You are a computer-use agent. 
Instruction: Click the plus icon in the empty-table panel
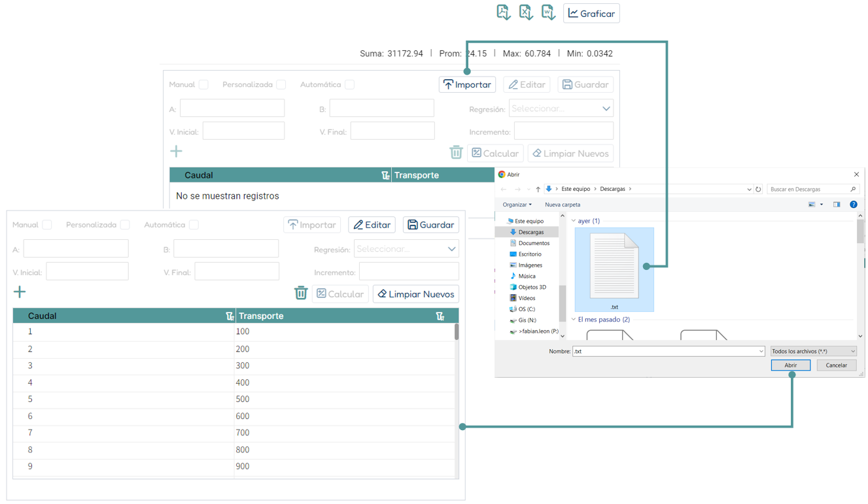[176, 152]
